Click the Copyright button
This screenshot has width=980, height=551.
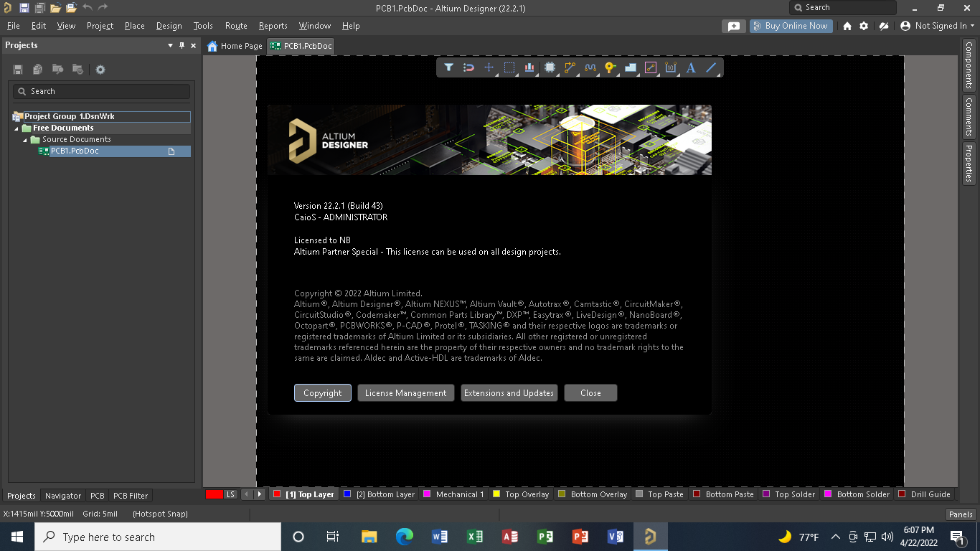tap(323, 393)
